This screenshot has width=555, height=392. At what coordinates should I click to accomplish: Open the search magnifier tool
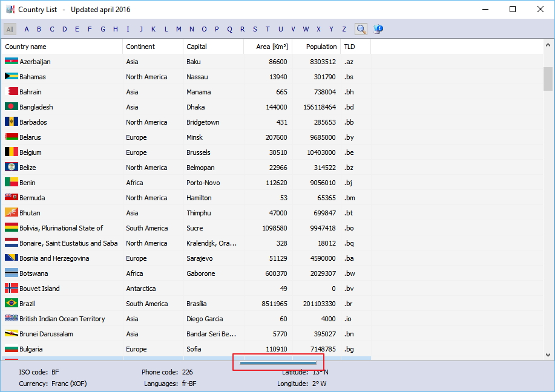[x=361, y=29]
